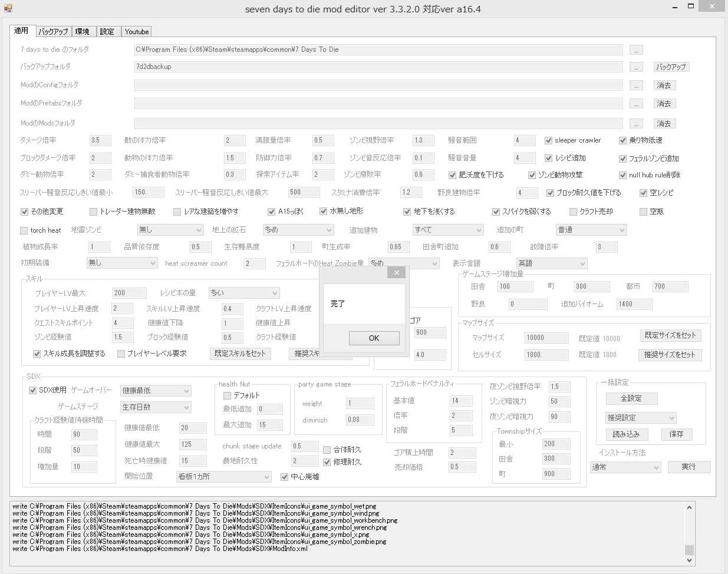The height and width of the screenshot is (574, 728).
Task: Disable the 乗り物低速 checkbox
Action: (x=622, y=140)
